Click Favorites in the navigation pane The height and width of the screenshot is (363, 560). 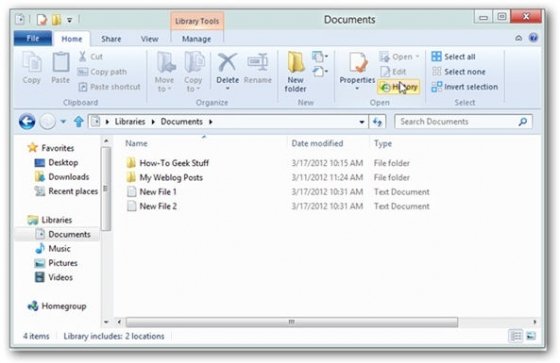point(51,148)
